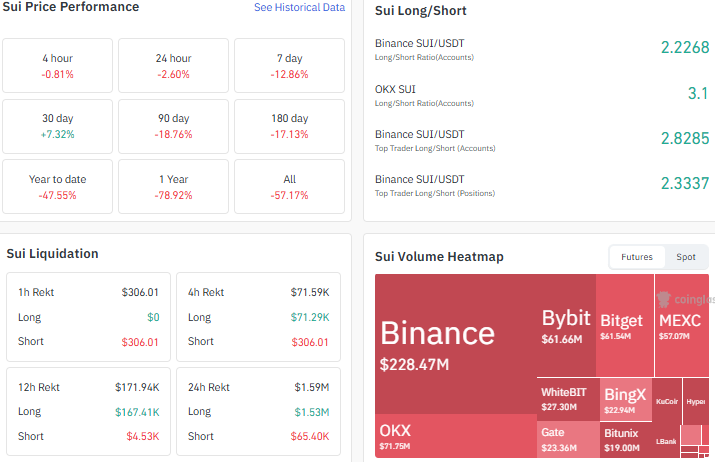Click the Sui Volume Heatmap heading
This screenshot has height=462, width=715.
[439, 257]
